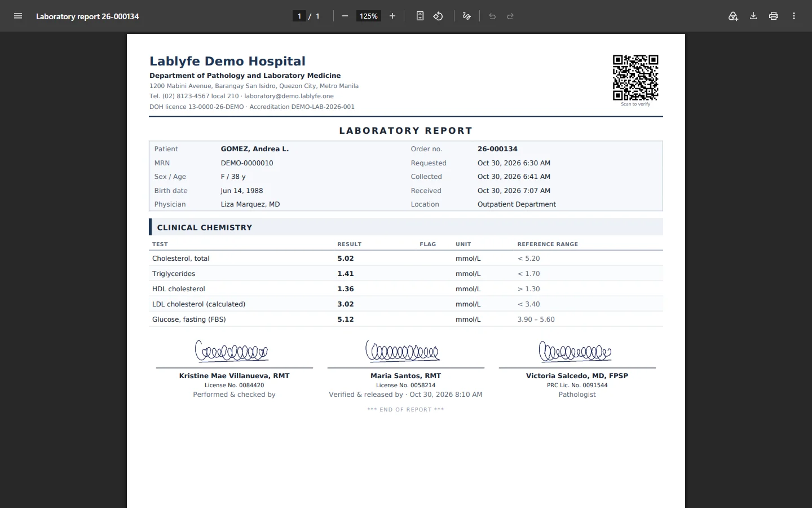This screenshot has width=812, height=508.
Task: Select the Triglycerides test name
Action: [x=174, y=274]
